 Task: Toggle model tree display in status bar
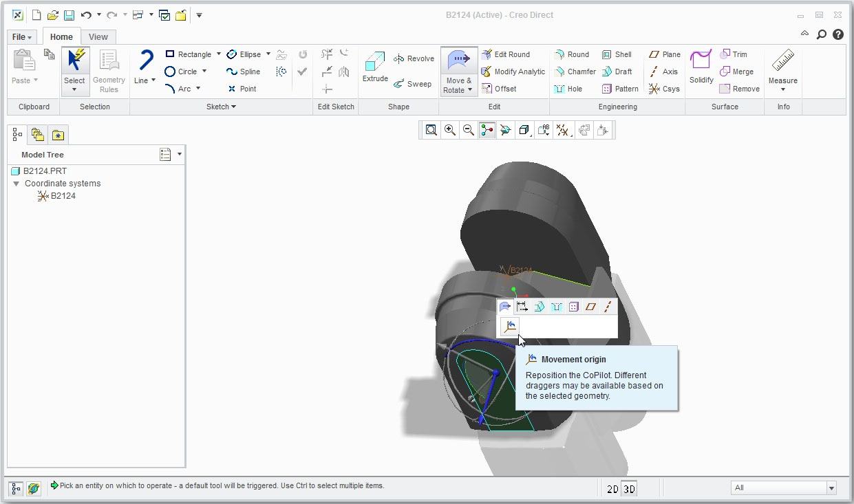pyautogui.click(x=17, y=488)
